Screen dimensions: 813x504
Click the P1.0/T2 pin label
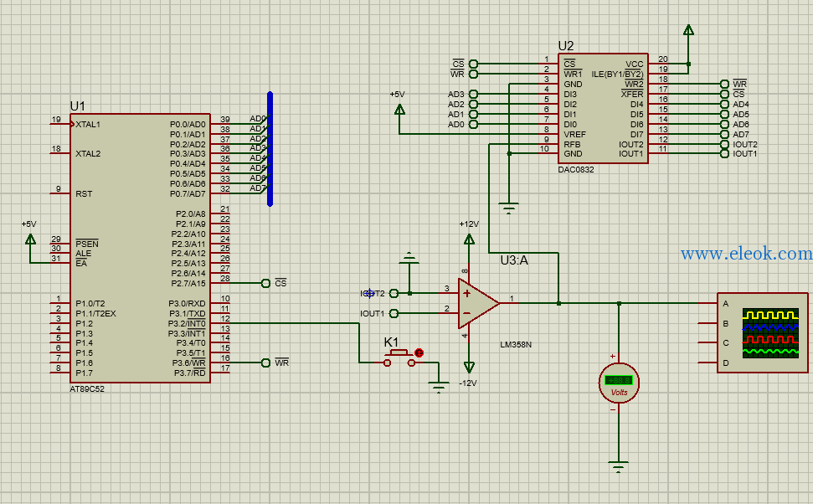click(x=90, y=303)
